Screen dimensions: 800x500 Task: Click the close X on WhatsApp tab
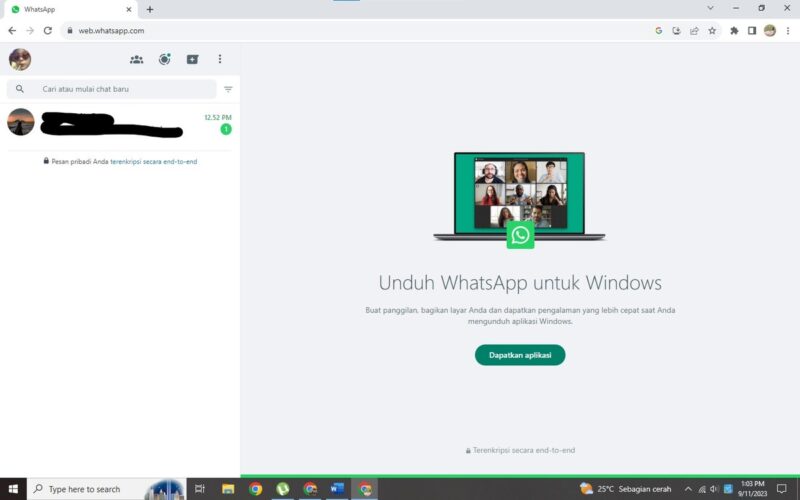(129, 9)
